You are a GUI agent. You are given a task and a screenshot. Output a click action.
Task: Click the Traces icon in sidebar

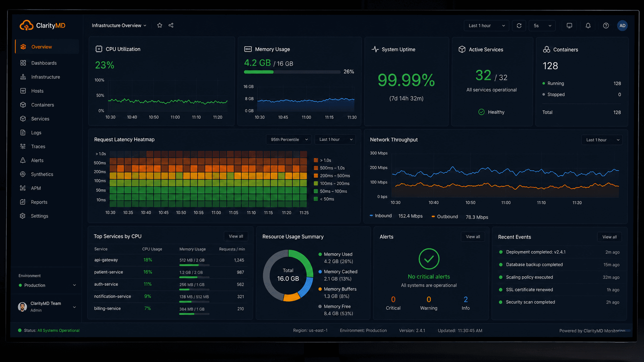23,147
